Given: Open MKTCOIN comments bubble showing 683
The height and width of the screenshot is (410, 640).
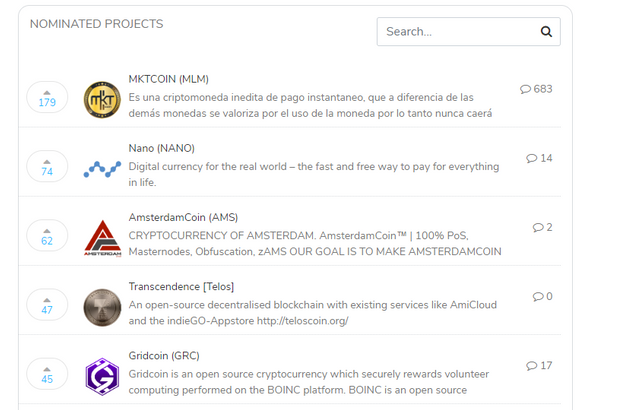Looking at the screenshot, I should point(536,89).
